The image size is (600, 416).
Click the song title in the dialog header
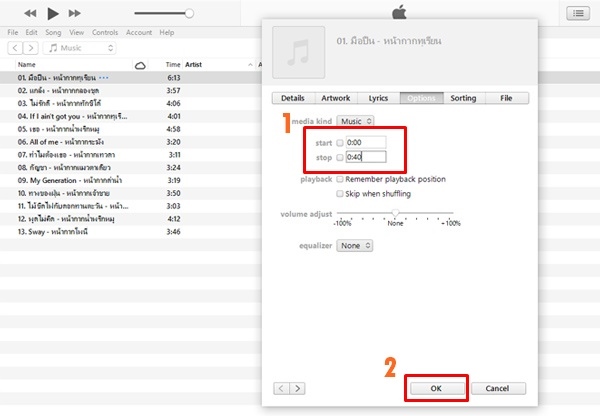389,41
